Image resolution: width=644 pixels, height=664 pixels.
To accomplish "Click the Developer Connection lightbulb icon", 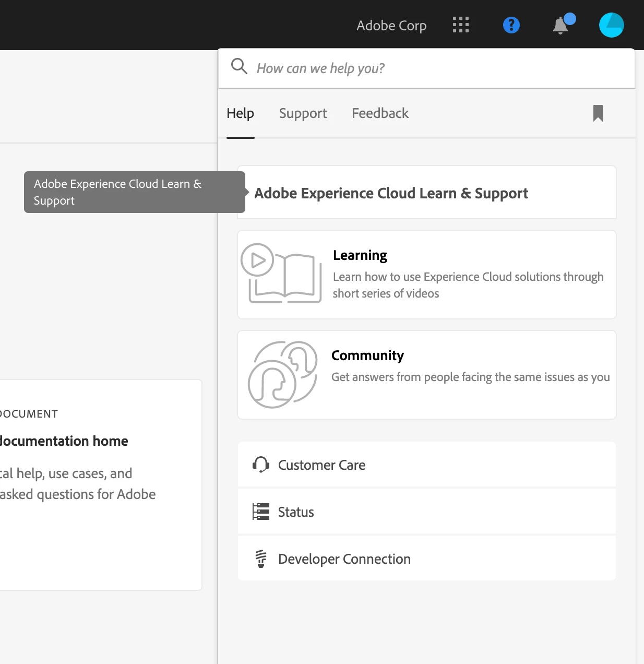I will coord(261,559).
